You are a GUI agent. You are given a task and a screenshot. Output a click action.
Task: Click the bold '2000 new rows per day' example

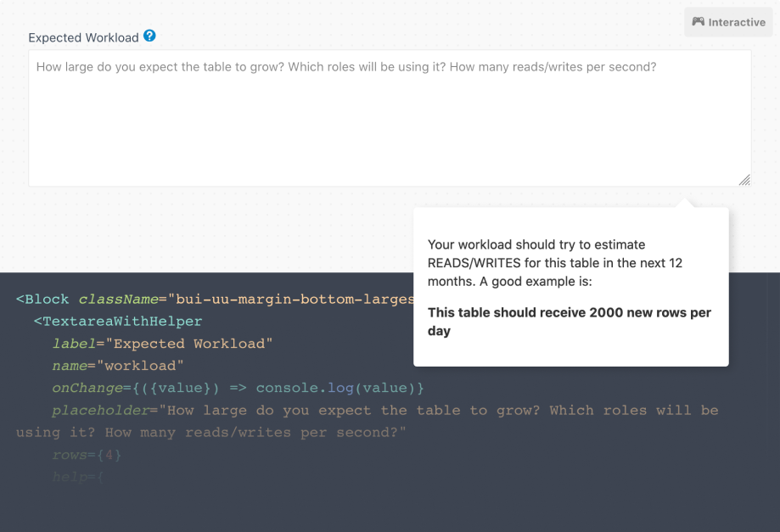point(570,321)
